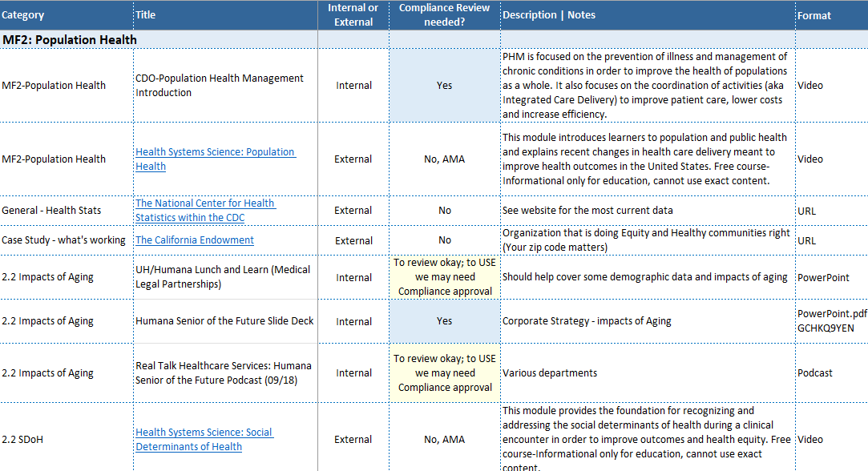Open The California Endowment link

(x=195, y=240)
